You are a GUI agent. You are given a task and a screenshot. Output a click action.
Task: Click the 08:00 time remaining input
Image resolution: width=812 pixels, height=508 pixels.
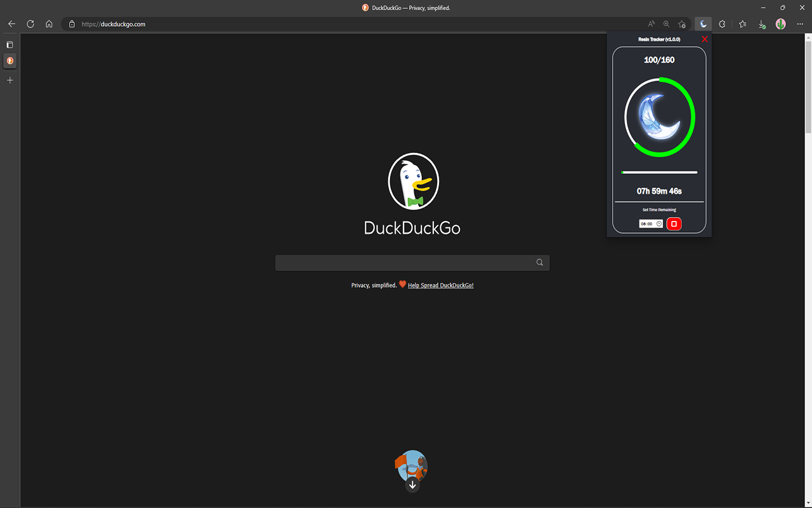point(651,224)
